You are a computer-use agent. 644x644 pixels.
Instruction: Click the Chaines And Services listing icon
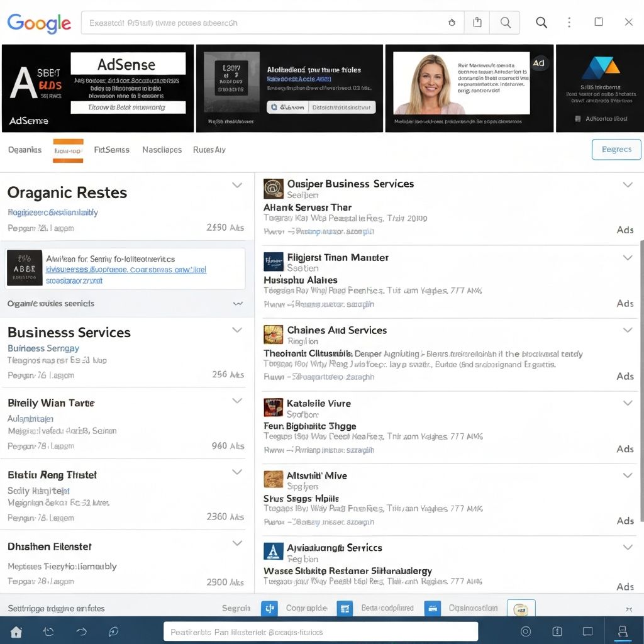[x=274, y=334]
